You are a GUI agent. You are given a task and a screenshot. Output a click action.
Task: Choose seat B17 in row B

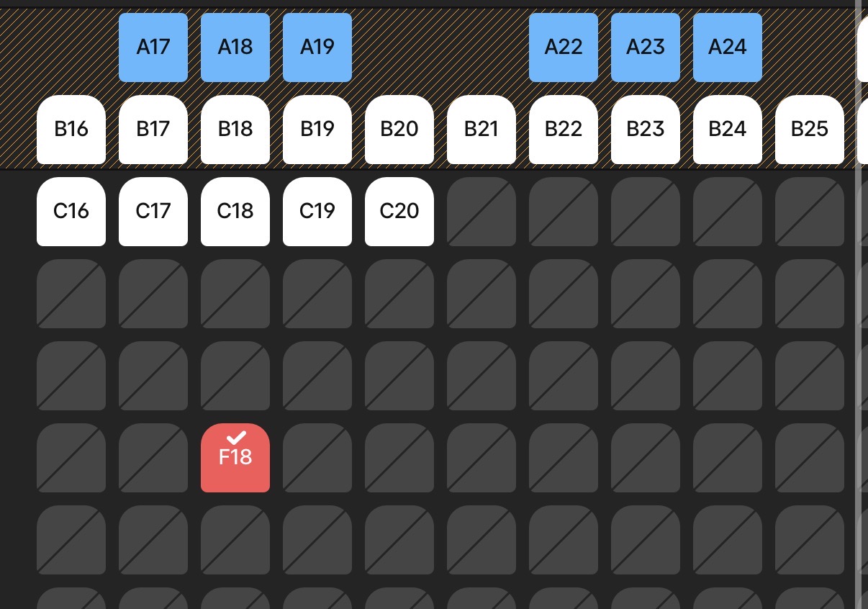pos(153,130)
